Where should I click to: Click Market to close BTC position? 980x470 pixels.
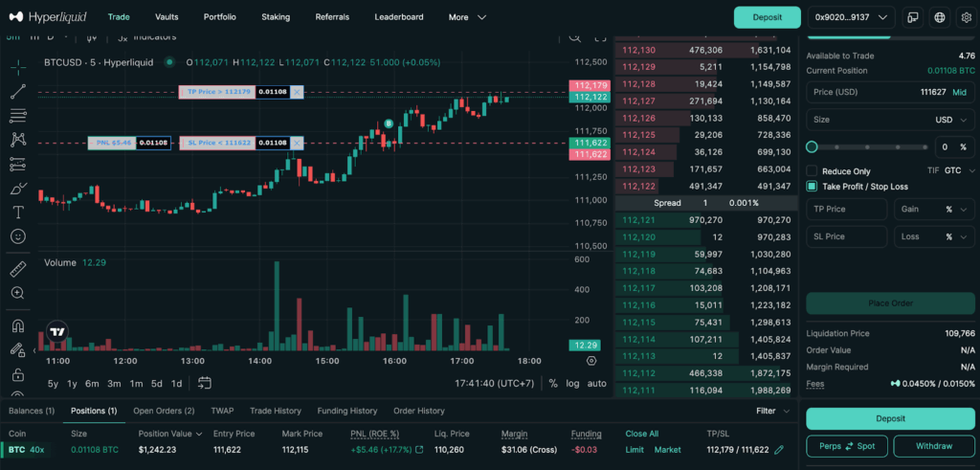(x=667, y=450)
